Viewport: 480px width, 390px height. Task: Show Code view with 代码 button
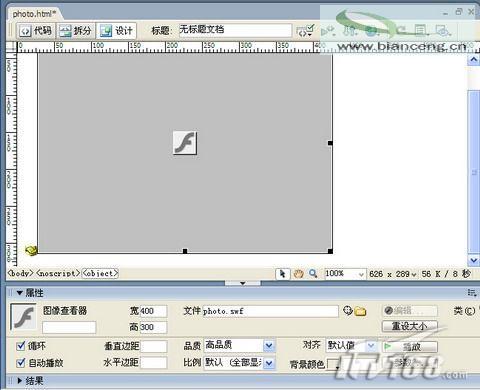point(36,31)
